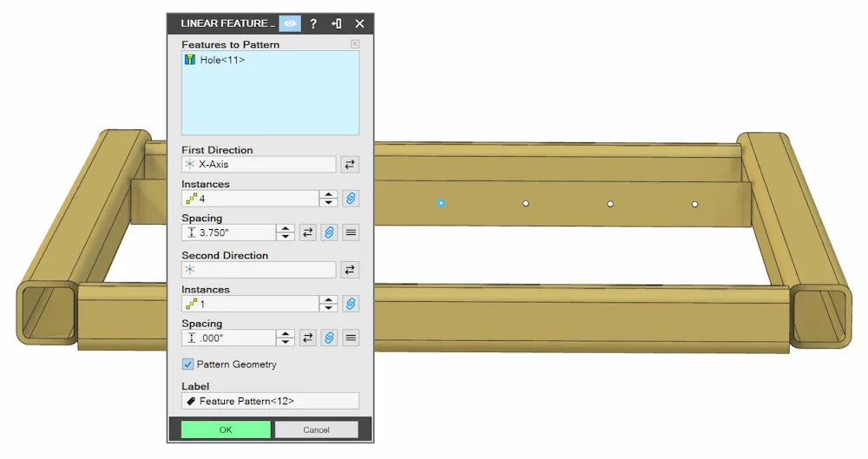Reverse first Spacing with swap arrows icon
Viewport: 868px width, 459px height.
click(308, 233)
